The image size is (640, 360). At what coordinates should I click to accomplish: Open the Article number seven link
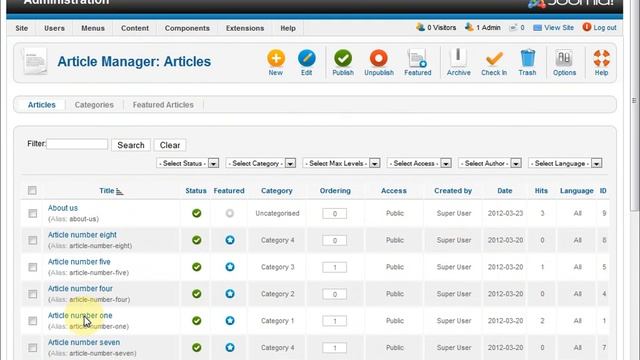point(84,342)
